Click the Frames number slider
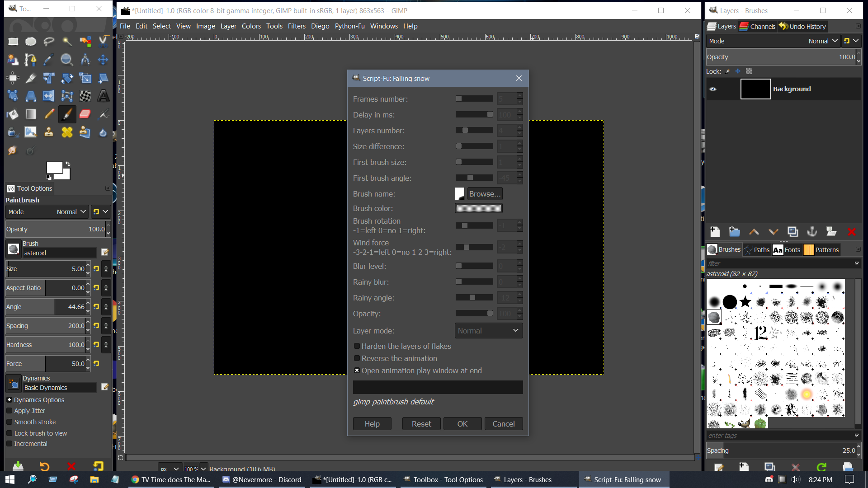 coord(474,99)
